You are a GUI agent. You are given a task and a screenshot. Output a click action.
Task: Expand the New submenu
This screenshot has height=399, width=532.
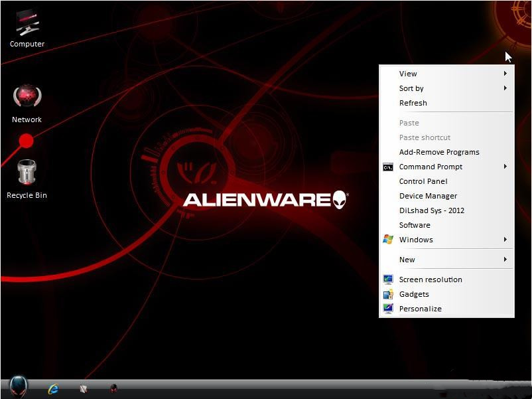click(x=446, y=260)
